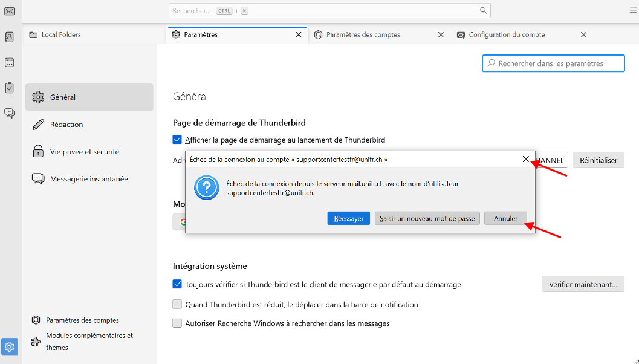This screenshot has height=364, width=639.
Task: Click Saisir un nouveau mot de passe
Action: 427,218
